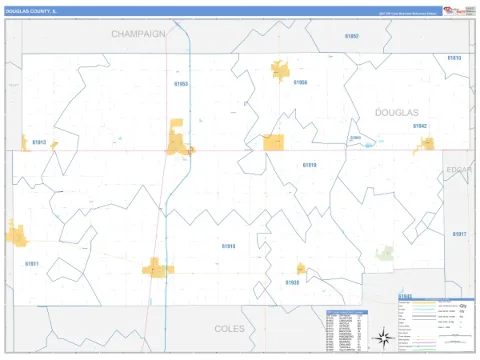Select ZIP code label 61810
The width and height of the screenshot is (480, 360).
pyautogui.click(x=454, y=58)
